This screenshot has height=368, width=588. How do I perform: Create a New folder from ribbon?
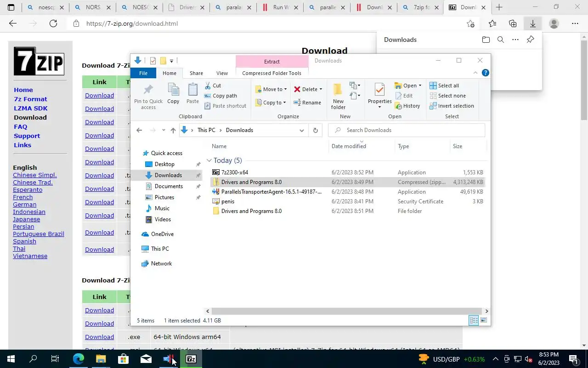click(x=338, y=97)
